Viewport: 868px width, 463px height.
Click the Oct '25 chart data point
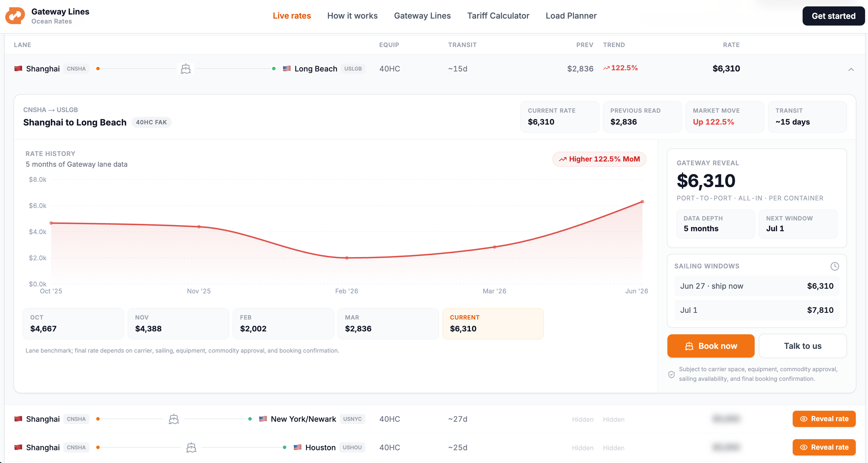point(51,223)
